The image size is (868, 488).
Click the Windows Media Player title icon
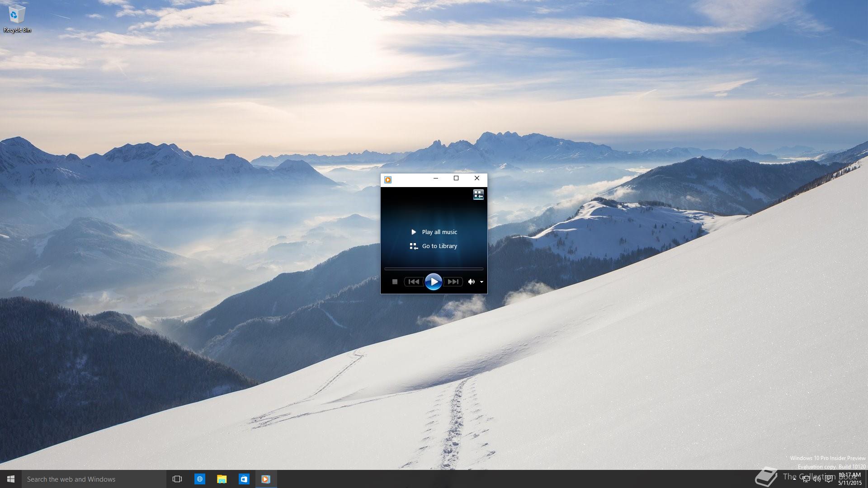[x=388, y=180]
